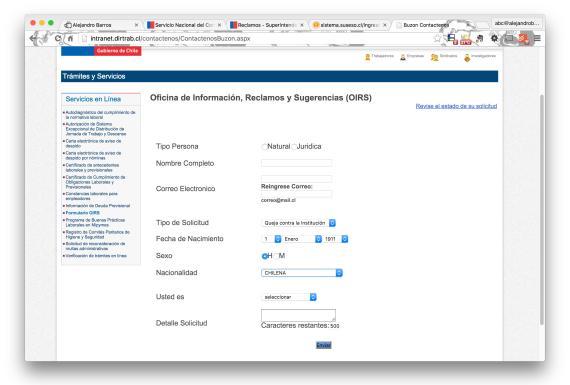570x385 pixels.
Task: Select the M sex radio button
Action: tap(276, 256)
